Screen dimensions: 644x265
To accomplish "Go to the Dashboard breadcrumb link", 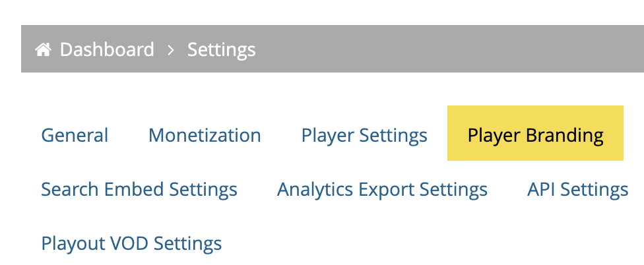I will 107,49.
